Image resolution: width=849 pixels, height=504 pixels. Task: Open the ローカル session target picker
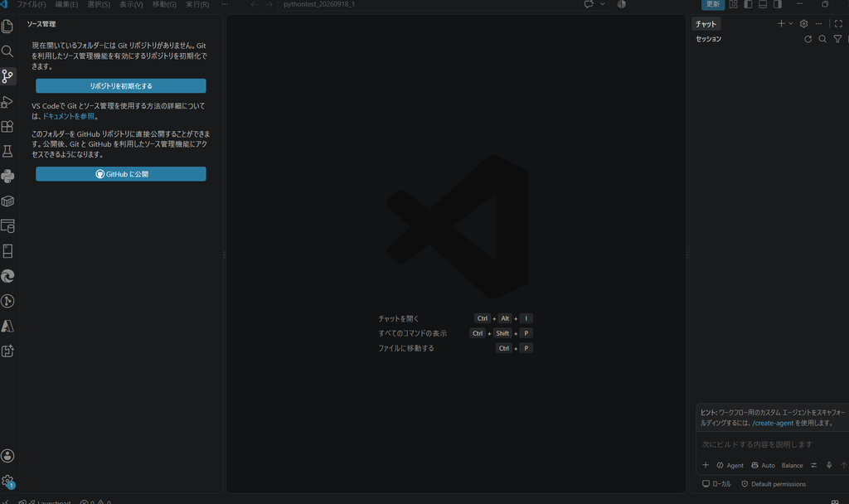[x=716, y=484]
